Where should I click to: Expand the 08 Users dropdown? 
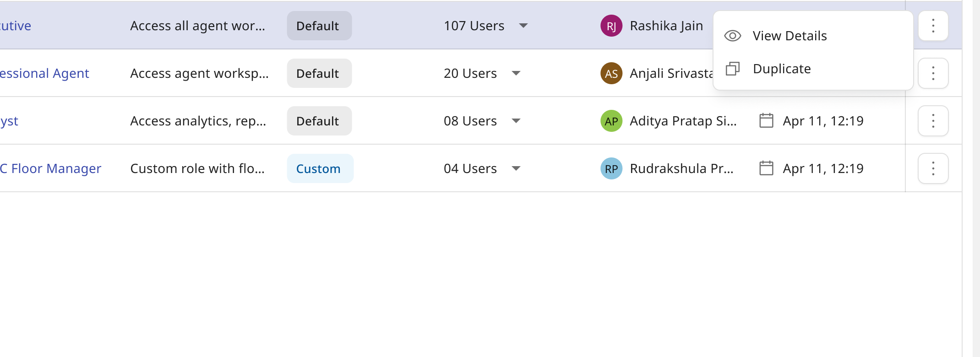516,121
